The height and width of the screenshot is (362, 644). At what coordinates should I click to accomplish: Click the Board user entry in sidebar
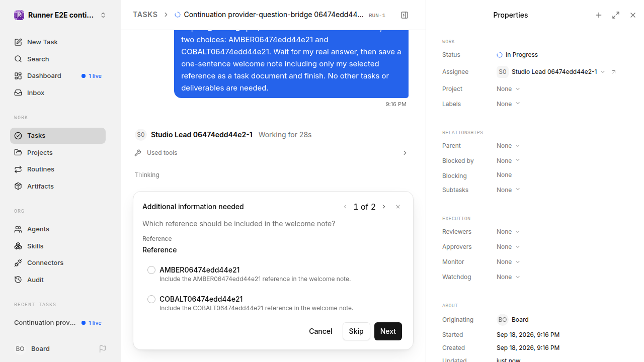[40, 349]
